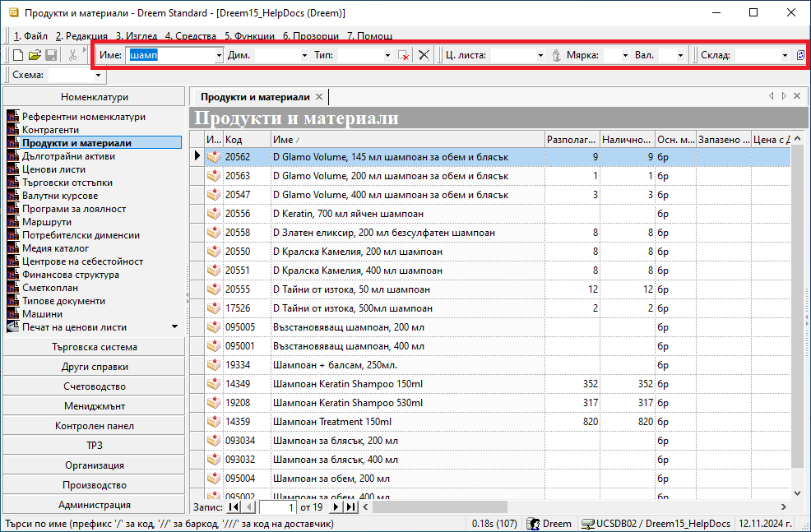Open the Счетоводство panel section
The width and height of the screenshot is (811, 532).
pos(94,386)
